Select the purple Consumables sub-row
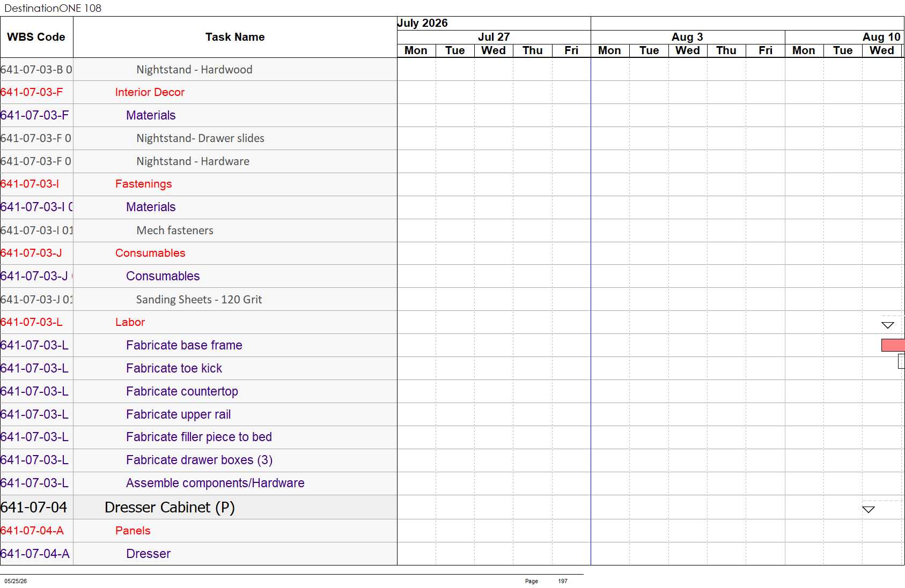905x588 pixels. 163,276
